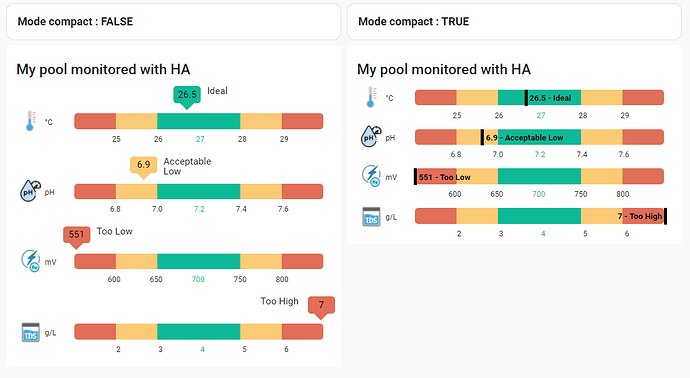The width and height of the screenshot is (690, 378).
Task: Click the '551 - Too Low' compact label
Action: 444,177
